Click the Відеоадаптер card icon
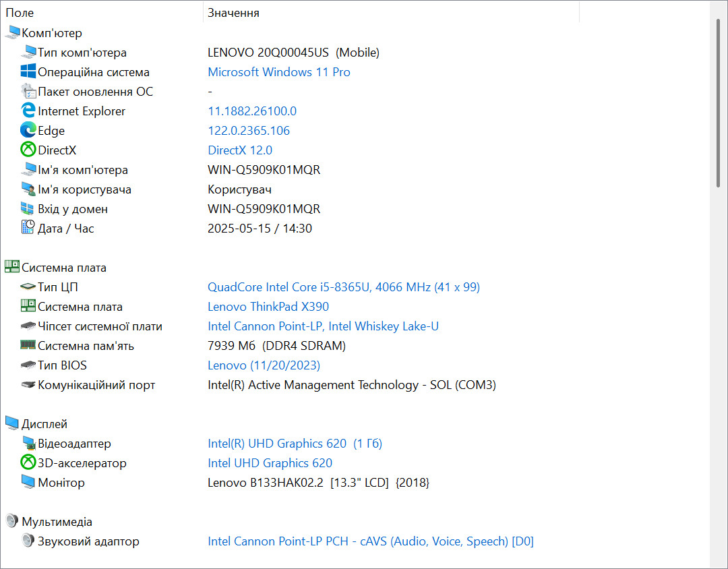 tap(28, 443)
